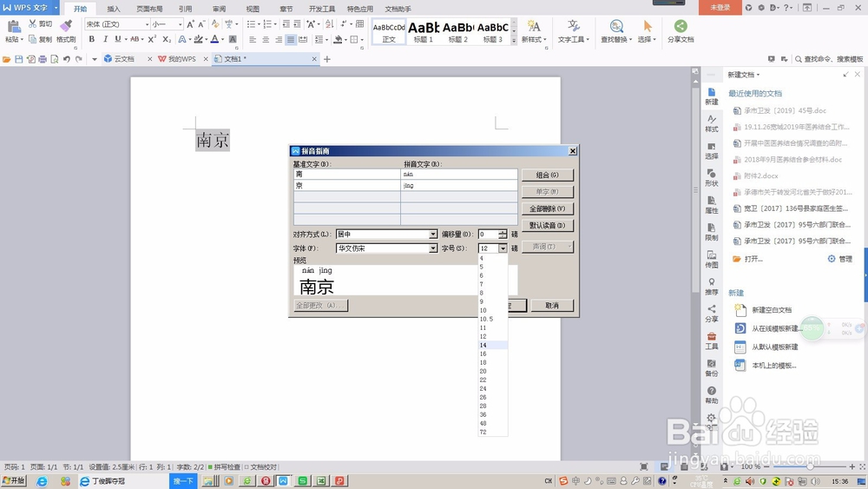Open the ribbon font size dropdown
Viewport: 868px width, 489px height.
click(180, 24)
